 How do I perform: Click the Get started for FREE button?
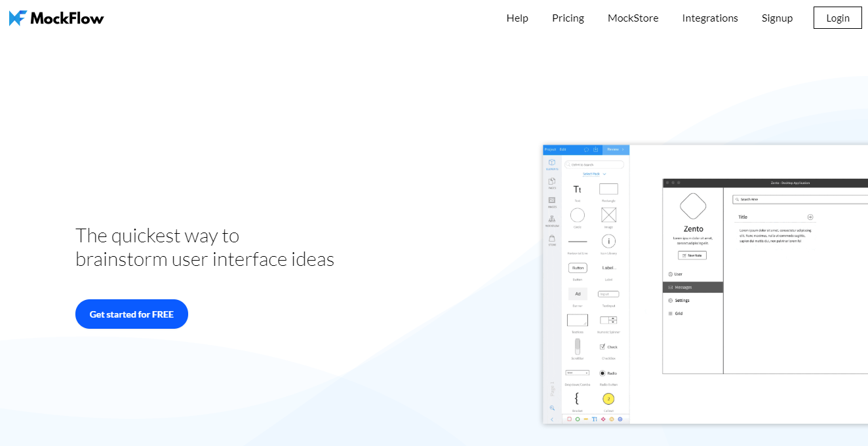point(132,314)
